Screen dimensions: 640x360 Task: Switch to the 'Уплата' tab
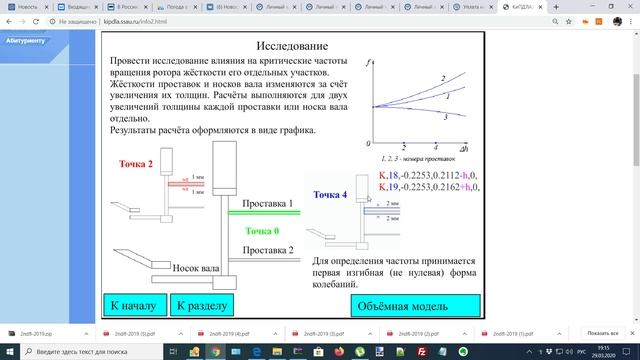(473, 7)
